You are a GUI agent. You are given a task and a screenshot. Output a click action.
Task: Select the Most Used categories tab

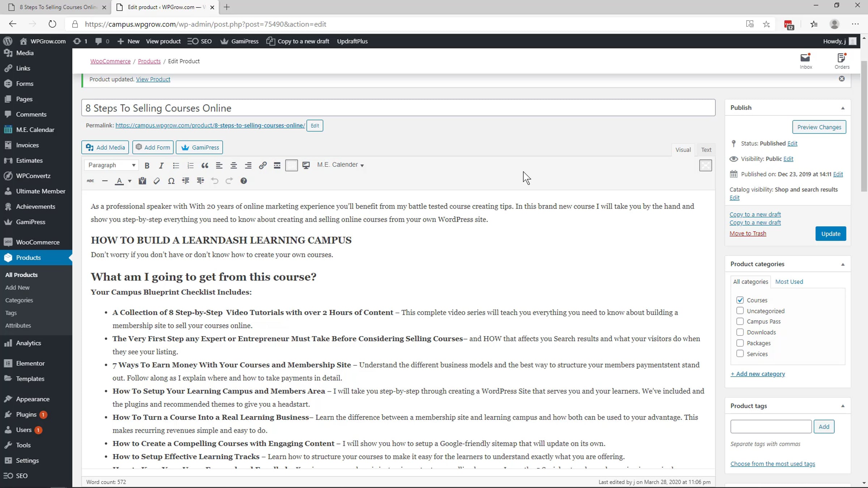(789, 282)
